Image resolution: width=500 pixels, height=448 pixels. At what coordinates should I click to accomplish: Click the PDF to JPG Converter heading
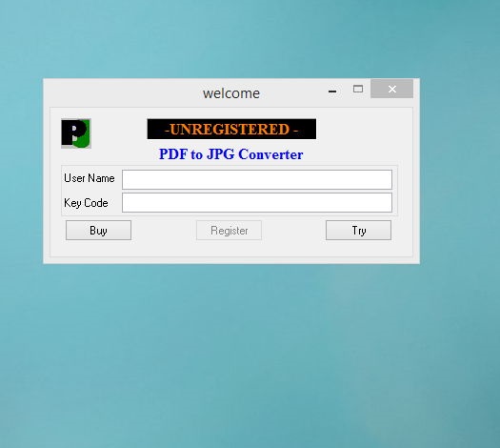coord(230,154)
